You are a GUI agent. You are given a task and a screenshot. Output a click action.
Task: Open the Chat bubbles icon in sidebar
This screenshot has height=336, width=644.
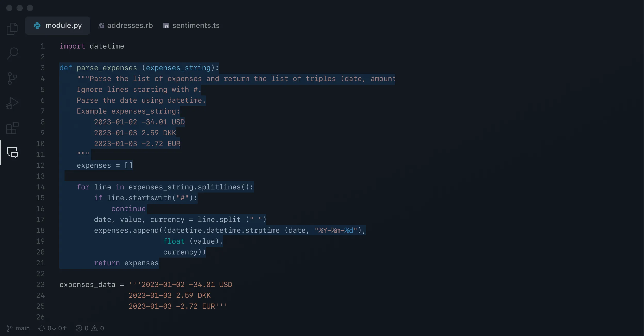12,153
